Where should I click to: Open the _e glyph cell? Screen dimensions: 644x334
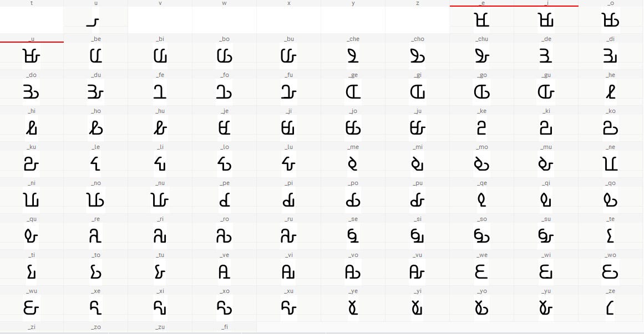[x=482, y=17]
